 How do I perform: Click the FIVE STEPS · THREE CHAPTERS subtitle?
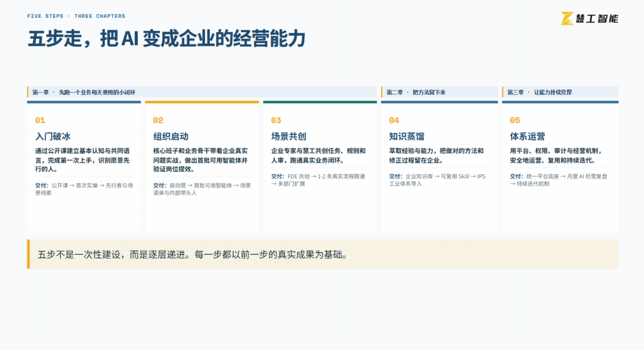(76, 16)
